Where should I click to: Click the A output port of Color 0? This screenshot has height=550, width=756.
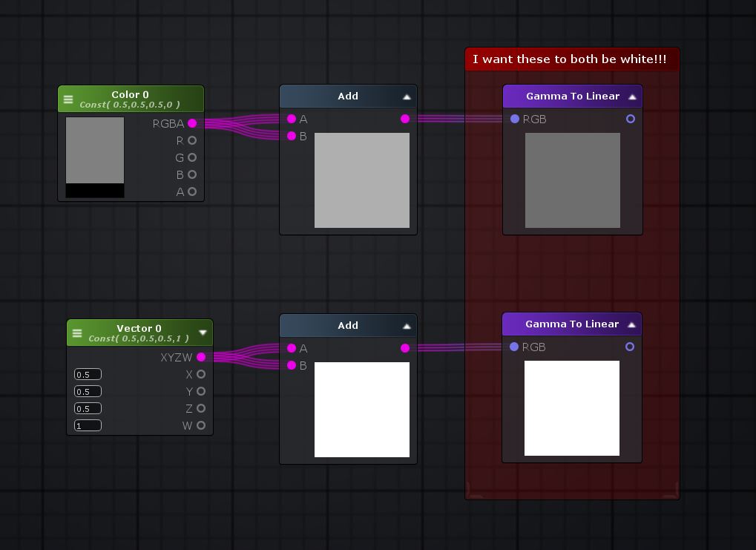[x=192, y=191]
